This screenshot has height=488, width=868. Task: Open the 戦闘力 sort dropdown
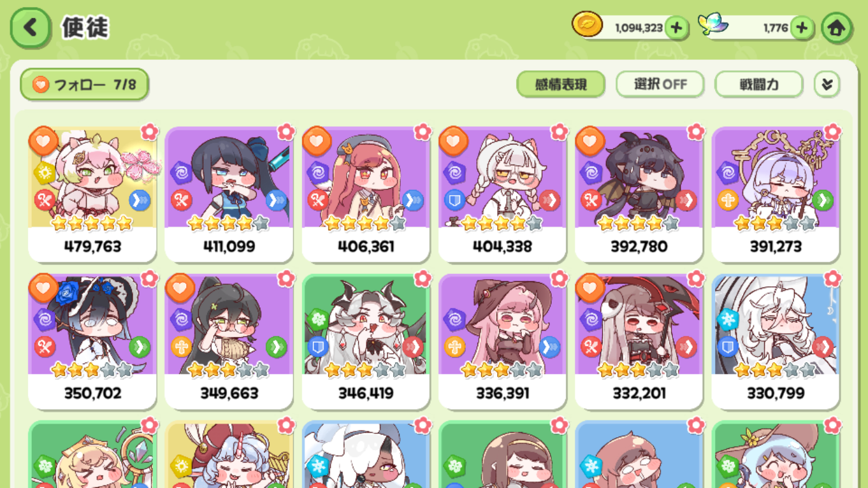(x=759, y=85)
